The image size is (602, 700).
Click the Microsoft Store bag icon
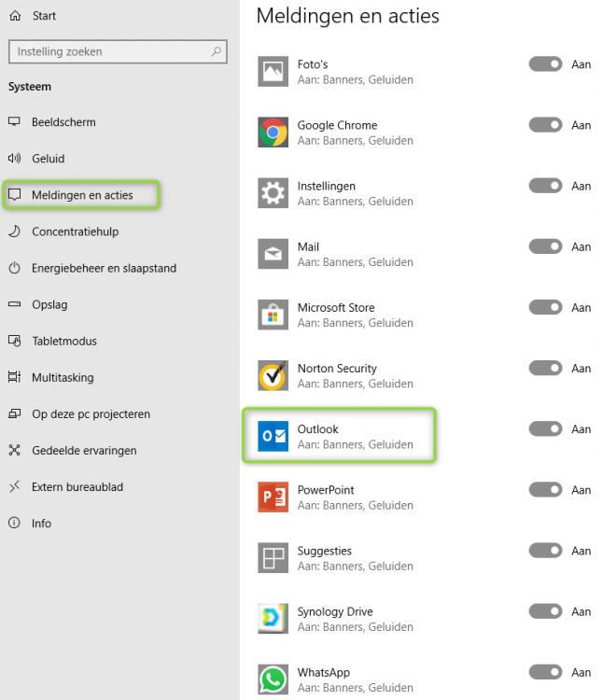tap(273, 315)
